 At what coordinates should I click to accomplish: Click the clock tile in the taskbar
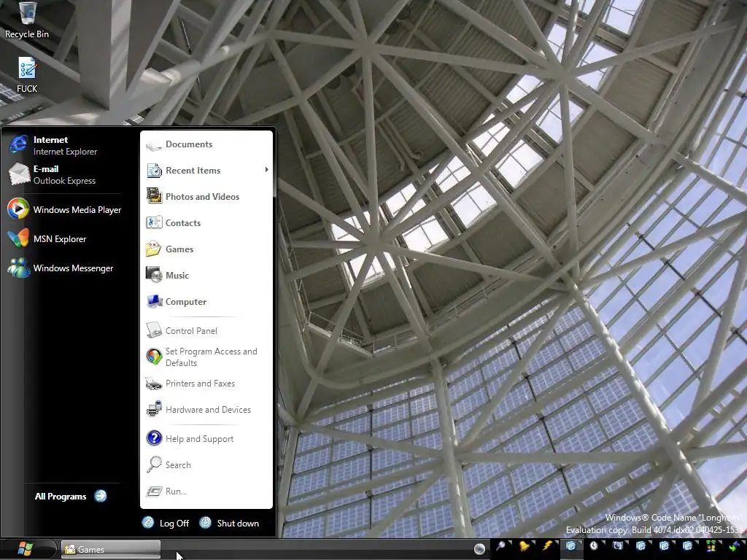pyautogui.click(x=594, y=546)
